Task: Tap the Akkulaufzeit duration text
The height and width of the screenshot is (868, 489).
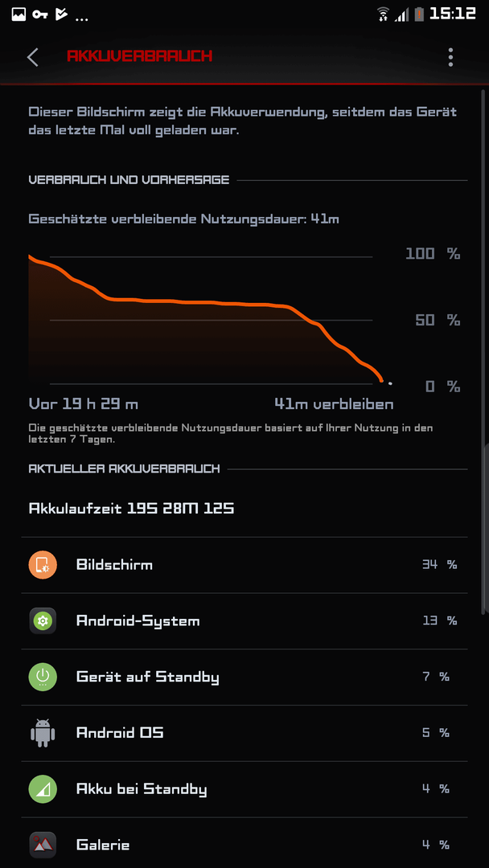Action: (x=131, y=508)
